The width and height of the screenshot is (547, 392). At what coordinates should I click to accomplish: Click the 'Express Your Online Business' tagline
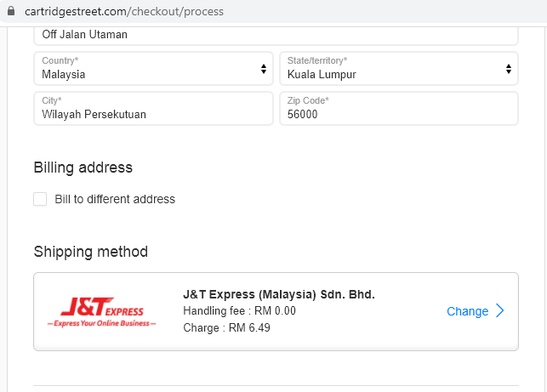[x=102, y=323]
